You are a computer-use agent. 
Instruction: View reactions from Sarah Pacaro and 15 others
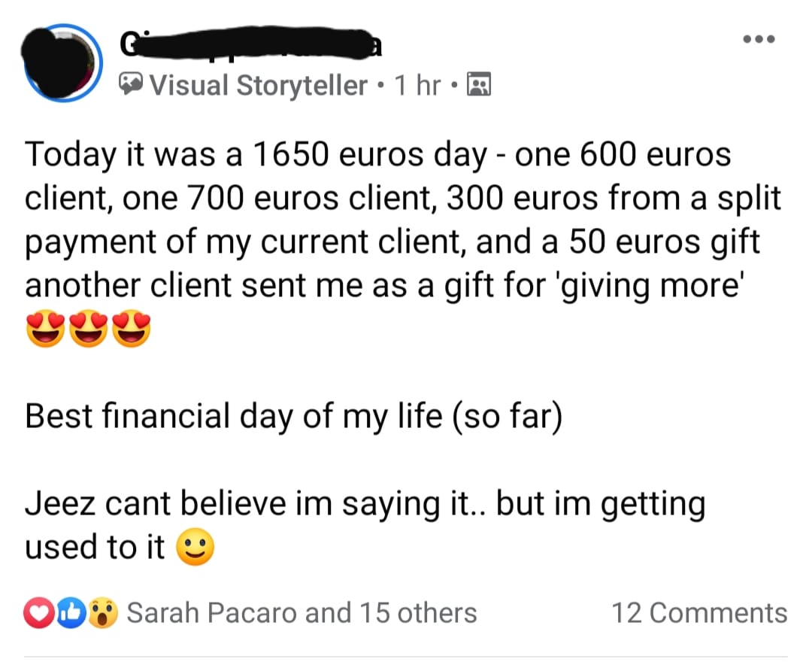tap(301, 613)
